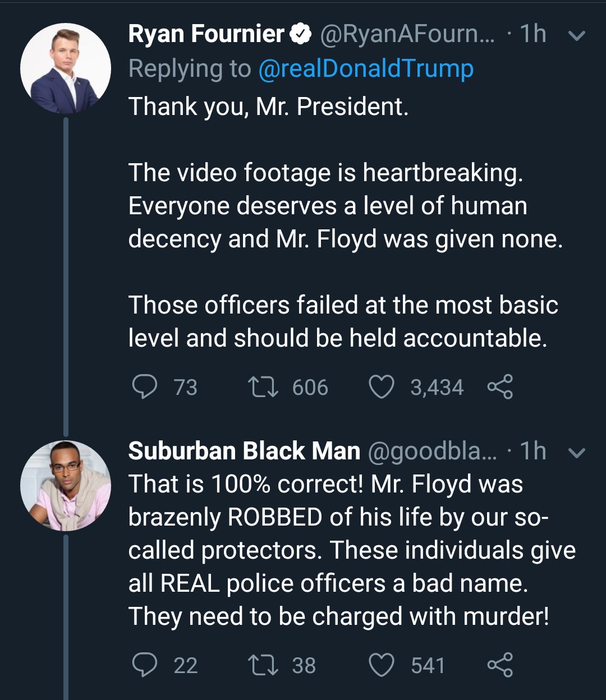Open @realDonaldTrump profile link
Viewport: 606px width, 700px height.
[x=366, y=69]
